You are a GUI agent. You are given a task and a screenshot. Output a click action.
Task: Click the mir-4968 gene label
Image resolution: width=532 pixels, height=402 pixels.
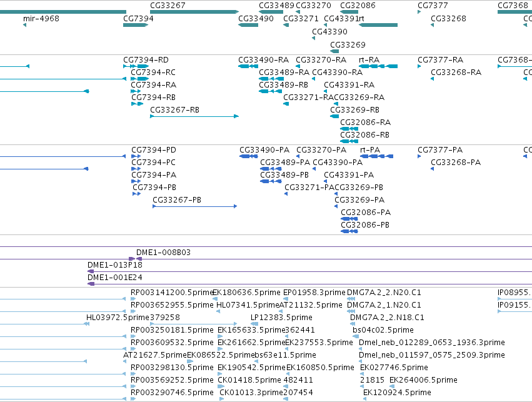point(41,19)
